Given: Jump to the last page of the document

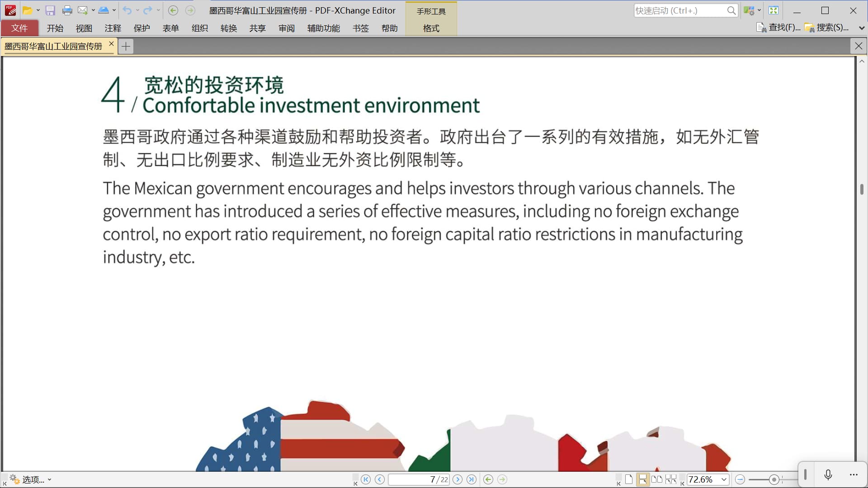Looking at the screenshot, I should pos(472,479).
